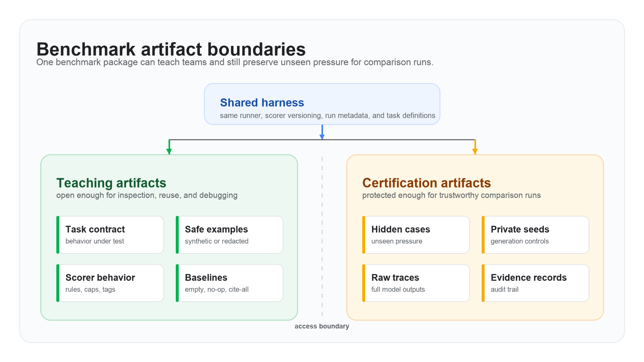Select the Task contract card

point(110,235)
